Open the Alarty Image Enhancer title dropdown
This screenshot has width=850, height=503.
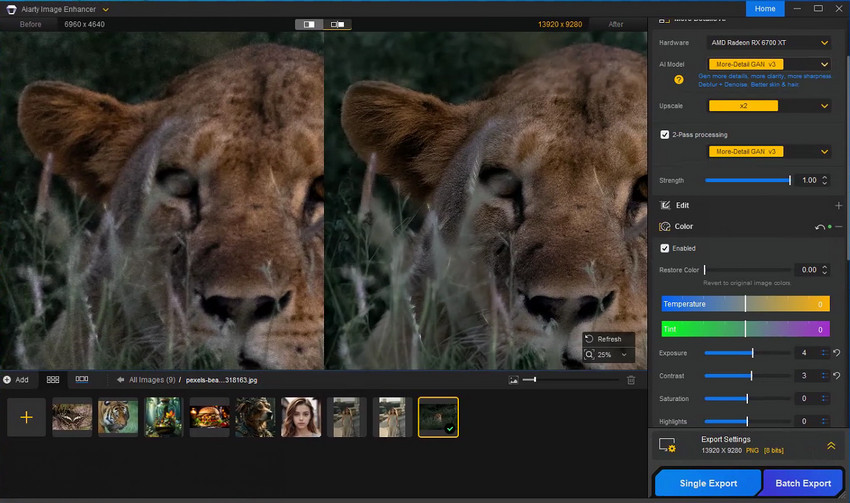pyautogui.click(x=105, y=10)
